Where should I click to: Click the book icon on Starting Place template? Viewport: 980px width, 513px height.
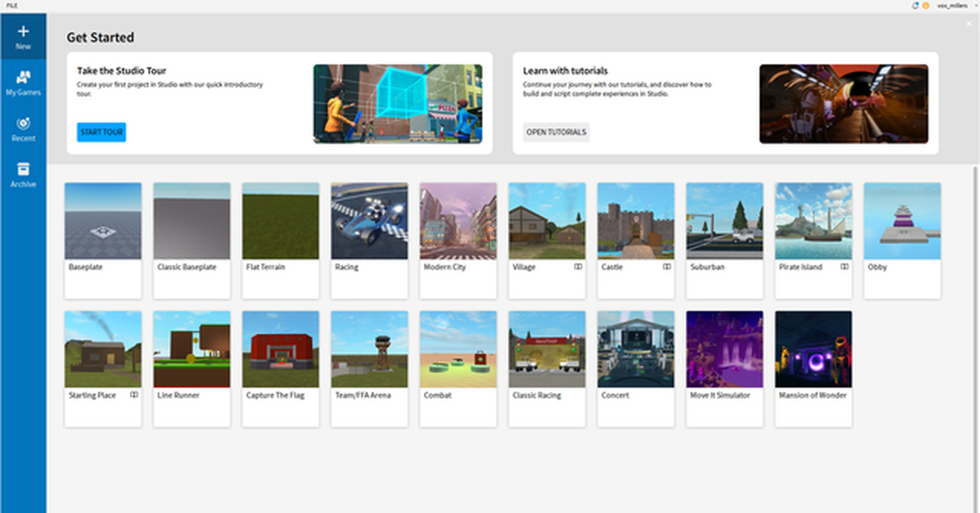click(134, 395)
